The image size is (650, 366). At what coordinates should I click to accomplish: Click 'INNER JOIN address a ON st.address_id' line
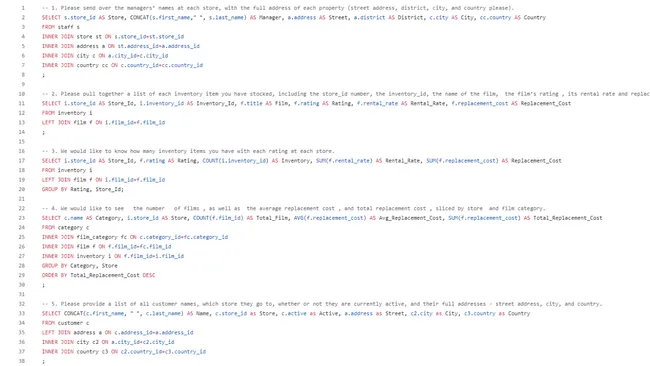[121, 46]
